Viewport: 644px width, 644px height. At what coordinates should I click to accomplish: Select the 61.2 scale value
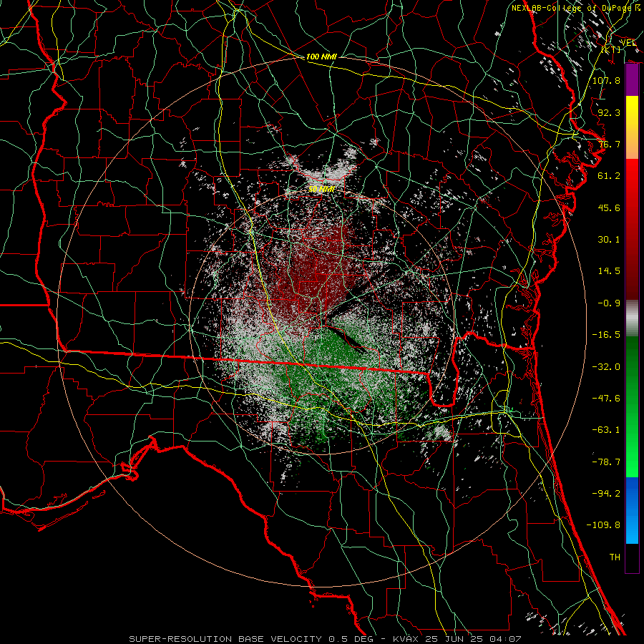click(x=609, y=176)
